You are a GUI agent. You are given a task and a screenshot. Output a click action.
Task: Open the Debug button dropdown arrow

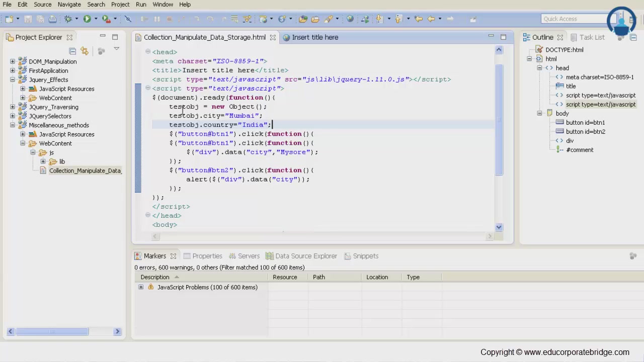point(76,19)
